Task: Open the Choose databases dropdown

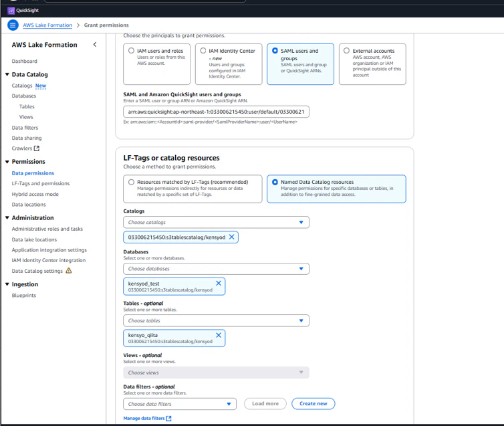Action: tap(216, 269)
